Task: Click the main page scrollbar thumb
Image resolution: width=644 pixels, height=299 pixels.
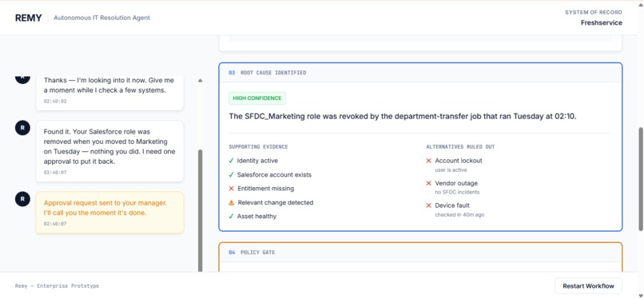Action: 641,179
